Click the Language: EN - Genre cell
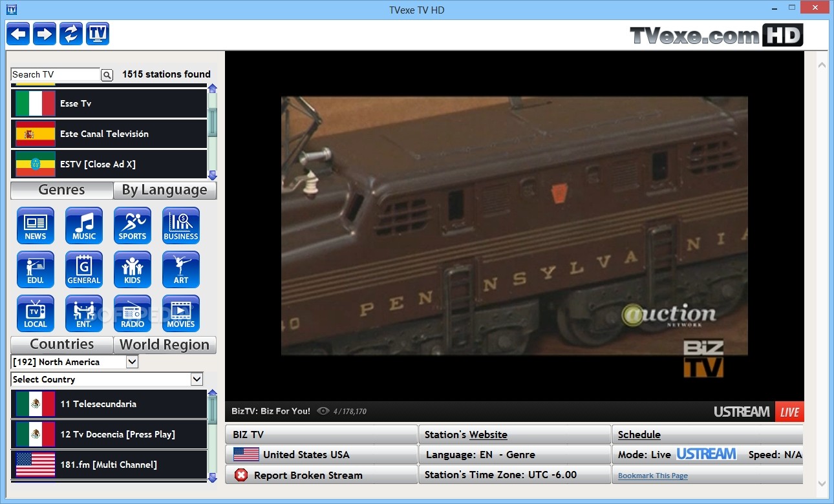This screenshot has width=834, height=504. 514,454
